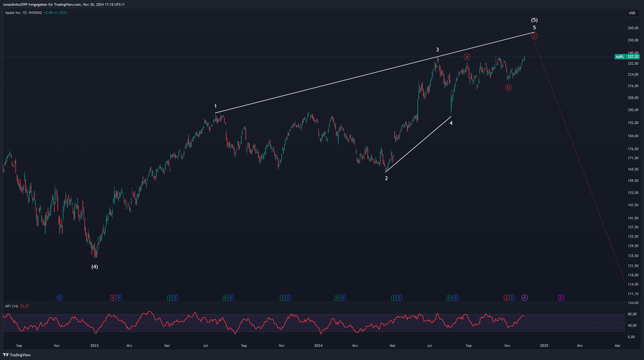Click the 2025 label on the time axis
Screen dimensions: 644x360
(544, 345)
